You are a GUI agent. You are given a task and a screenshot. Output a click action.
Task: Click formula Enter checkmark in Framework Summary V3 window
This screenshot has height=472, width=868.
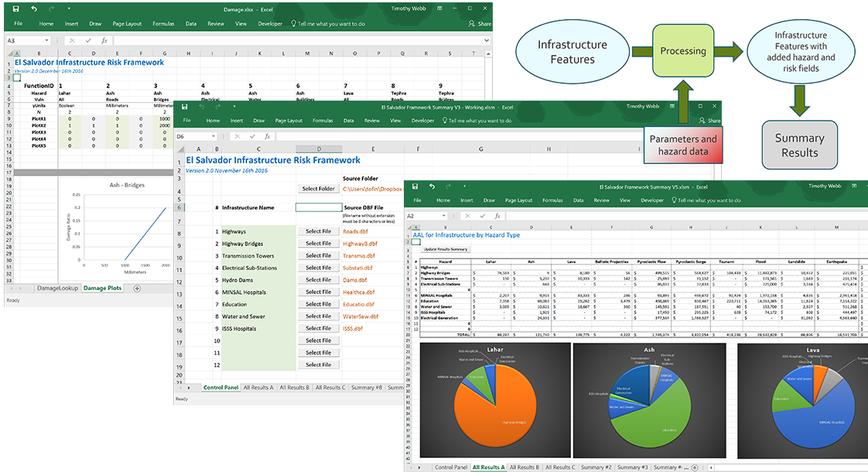click(x=252, y=136)
